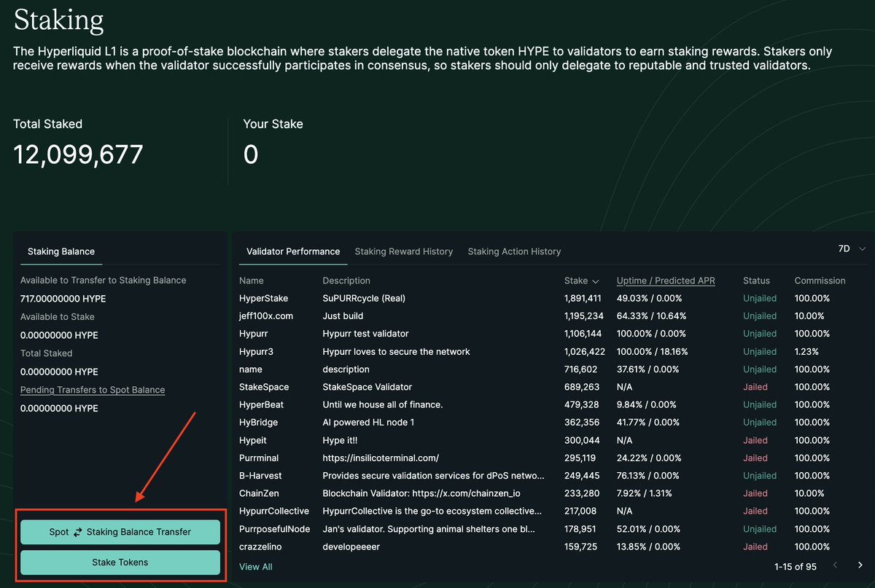Click Pending Transfers to Spot Balance link
The height and width of the screenshot is (588, 875).
(x=92, y=389)
